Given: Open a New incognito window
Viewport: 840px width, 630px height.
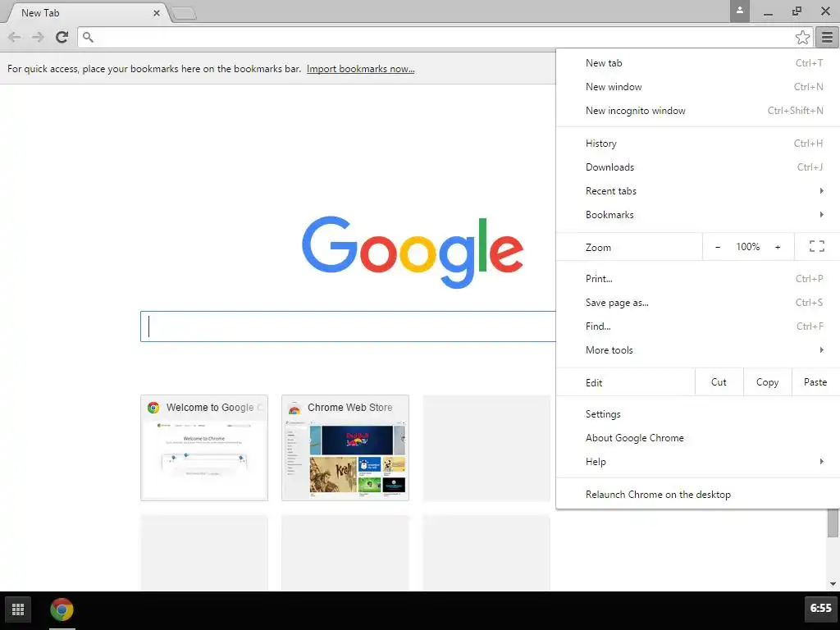Looking at the screenshot, I should [x=698, y=111].
